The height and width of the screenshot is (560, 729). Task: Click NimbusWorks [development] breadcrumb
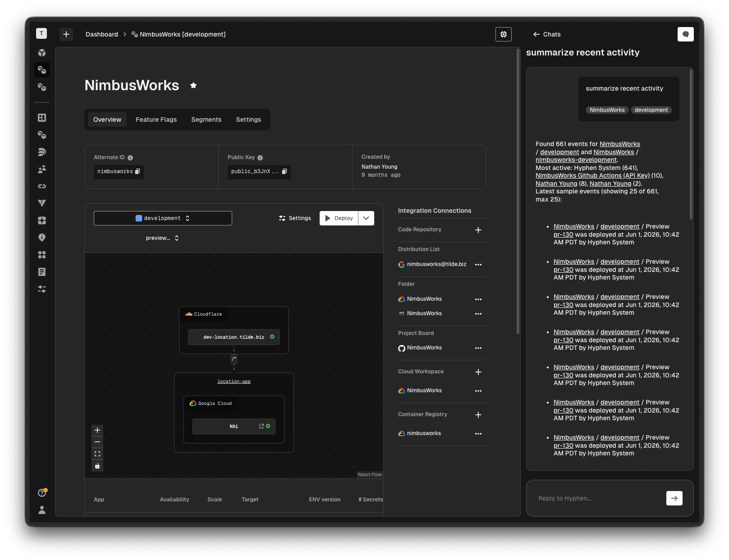point(179,34)
